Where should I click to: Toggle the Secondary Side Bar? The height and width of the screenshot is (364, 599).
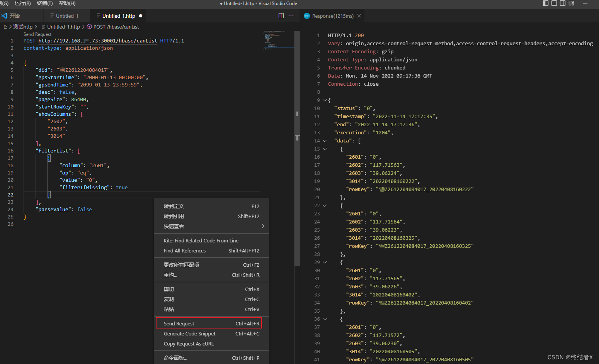(563, 3)
